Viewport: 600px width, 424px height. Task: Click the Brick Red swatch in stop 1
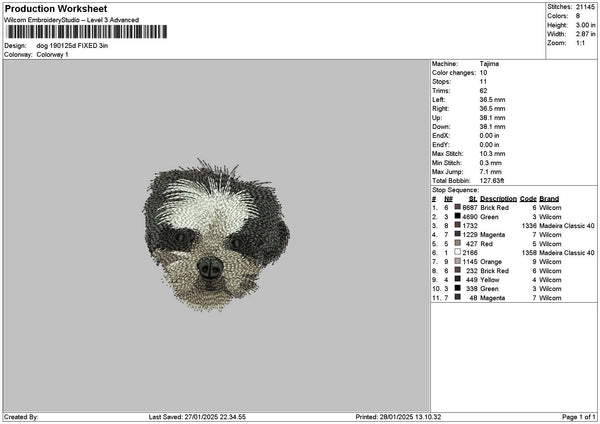point(458,207)
